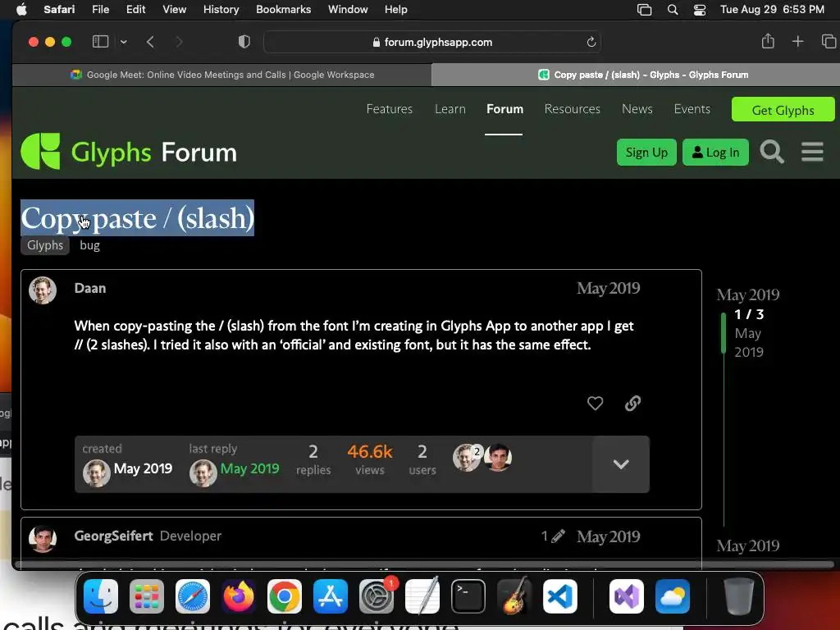This screenshot has width=840, height=630.
Task: Open the News nav link
Action: pos(637,109)
